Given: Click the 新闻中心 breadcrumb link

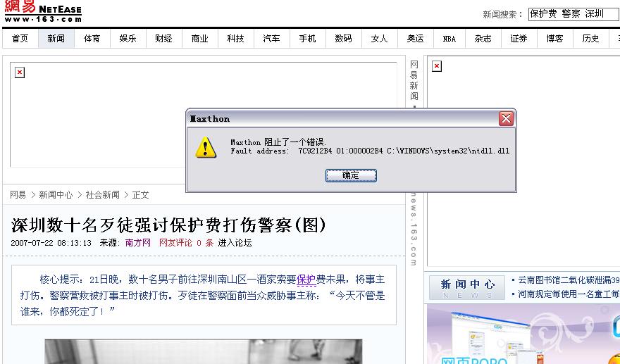Looking at the screenshot, I should pyautogui.click(x=56, y=195).
